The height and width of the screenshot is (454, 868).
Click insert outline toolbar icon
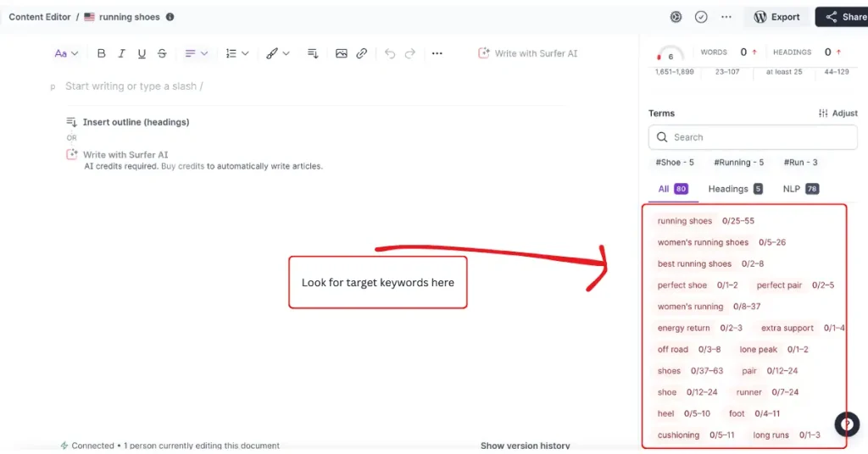click(x=313, y=53)
